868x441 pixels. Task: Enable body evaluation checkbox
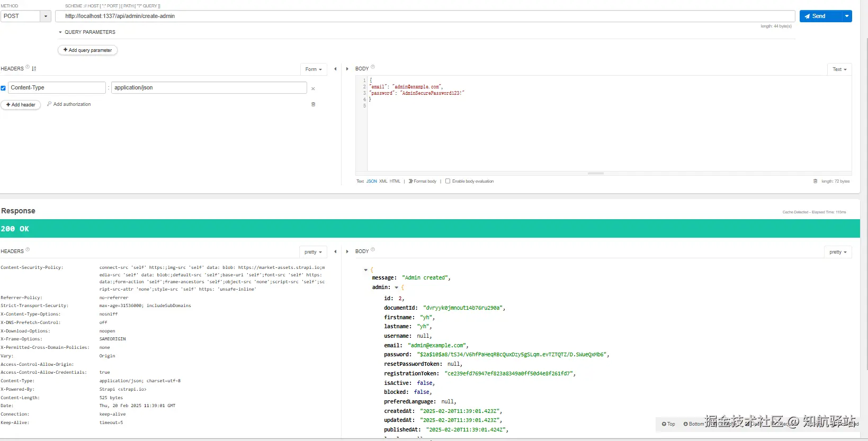[x=448, y=181]
